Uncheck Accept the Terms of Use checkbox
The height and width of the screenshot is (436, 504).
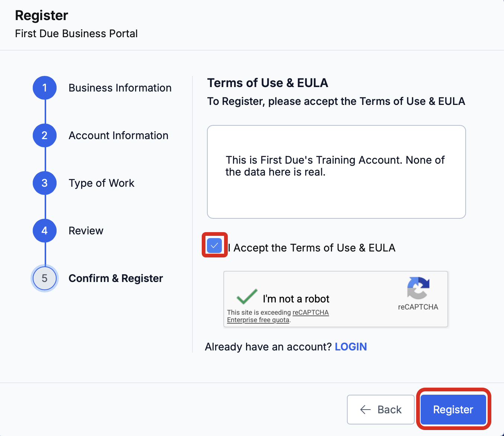coord(214,246)
